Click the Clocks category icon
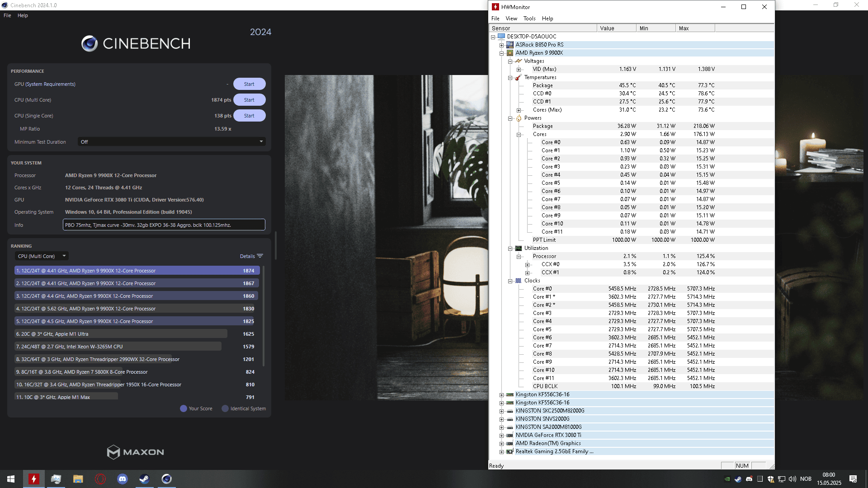 click(x=519, y=281)
